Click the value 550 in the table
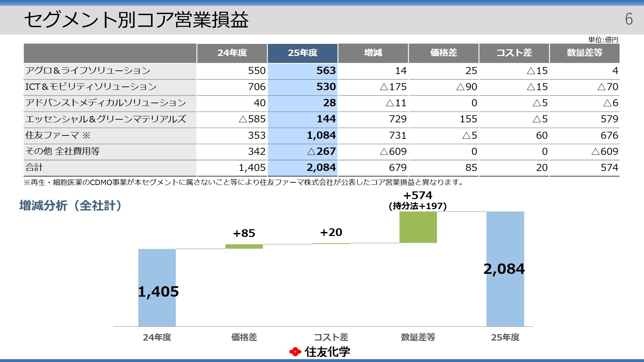The image size is (644, 362). 257,71
